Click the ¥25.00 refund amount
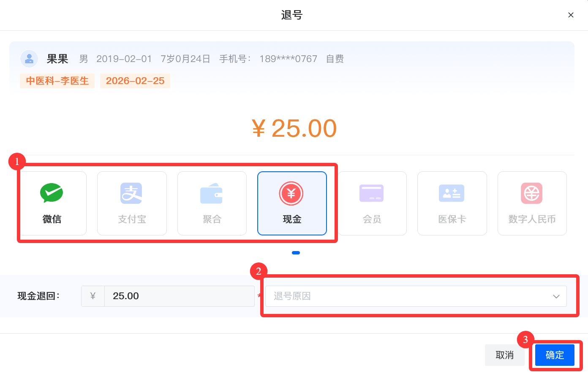 (x=294, y=128)
